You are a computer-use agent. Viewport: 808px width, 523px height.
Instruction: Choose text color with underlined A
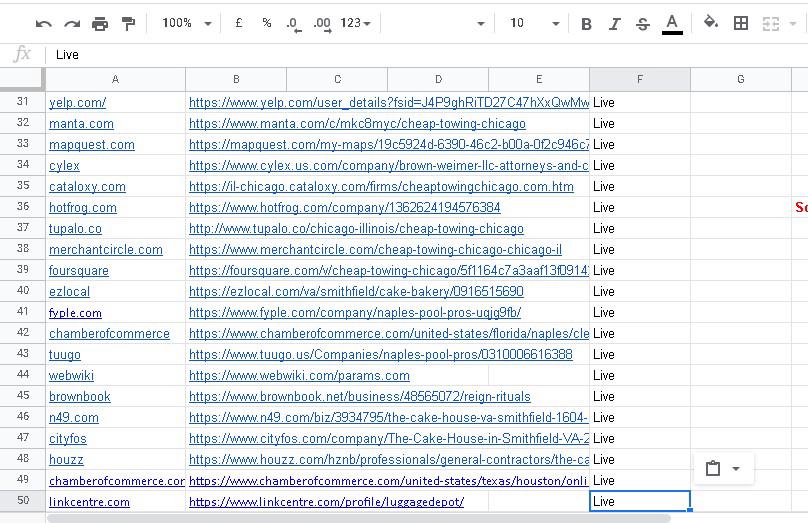[x=672, y=23]
